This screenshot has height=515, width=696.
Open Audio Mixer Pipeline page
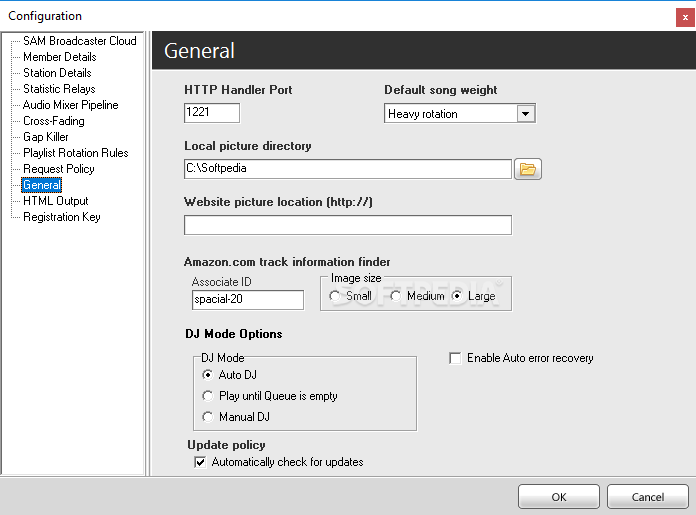[71, 105]
